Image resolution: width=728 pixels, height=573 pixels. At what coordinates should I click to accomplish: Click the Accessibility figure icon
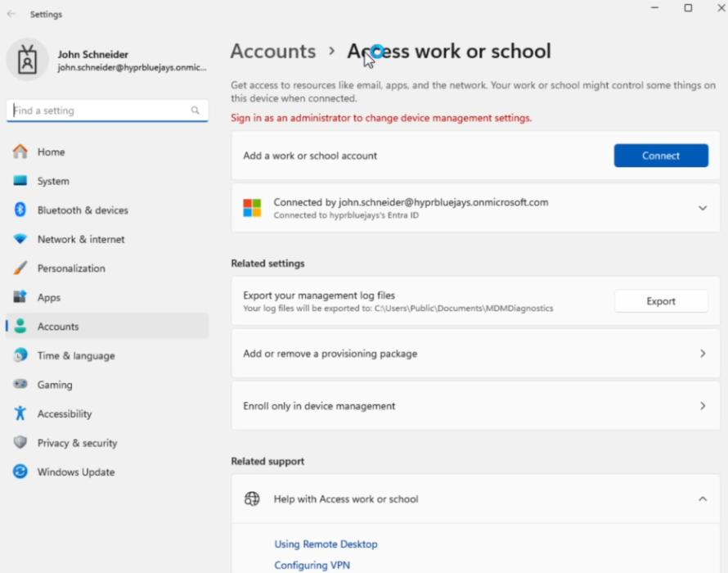click(20, 413)
